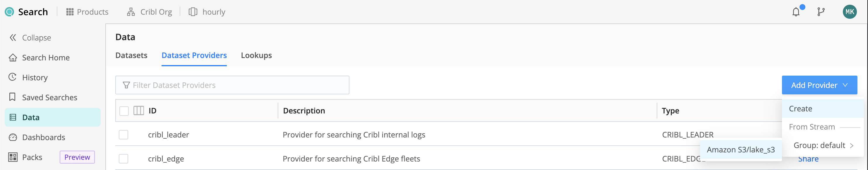Open the hourly workspace icon

(x=193, y=11)
